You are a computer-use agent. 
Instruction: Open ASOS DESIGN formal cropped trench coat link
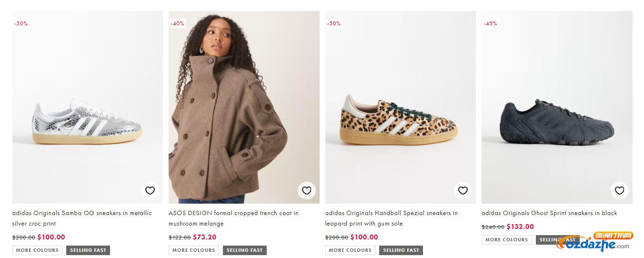(x=233, y=218)
